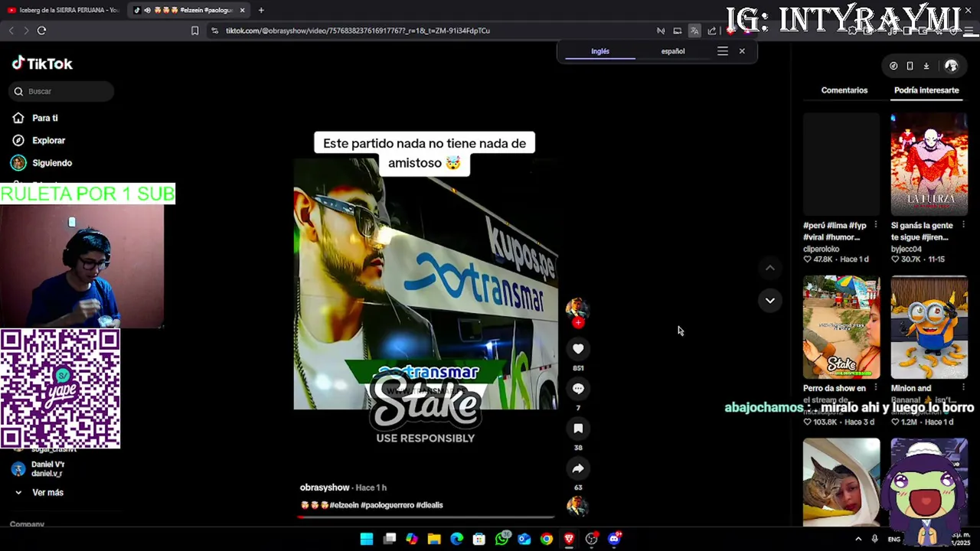Open Google Chrome from the taskbar

click(x=546, y=539)
